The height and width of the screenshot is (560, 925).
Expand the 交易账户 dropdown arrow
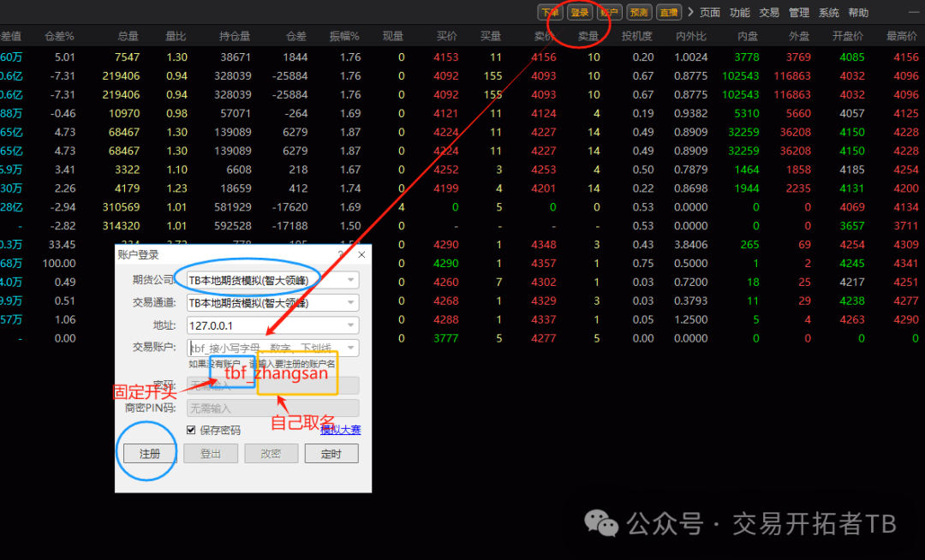click(351, 347)
